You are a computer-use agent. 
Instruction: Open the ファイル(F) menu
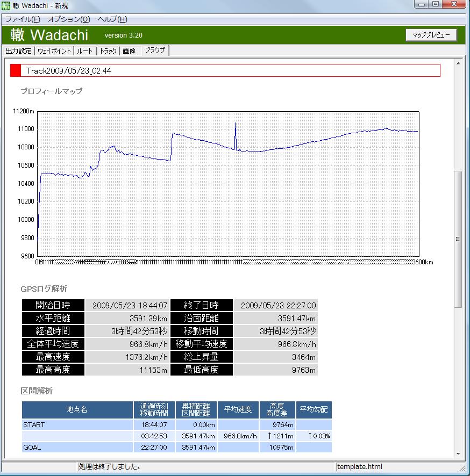(x=23, y=19)
